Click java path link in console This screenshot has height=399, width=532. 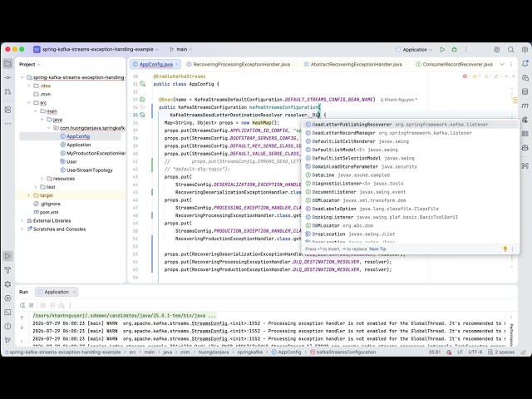pyautogui.click(x=119, y=316)
